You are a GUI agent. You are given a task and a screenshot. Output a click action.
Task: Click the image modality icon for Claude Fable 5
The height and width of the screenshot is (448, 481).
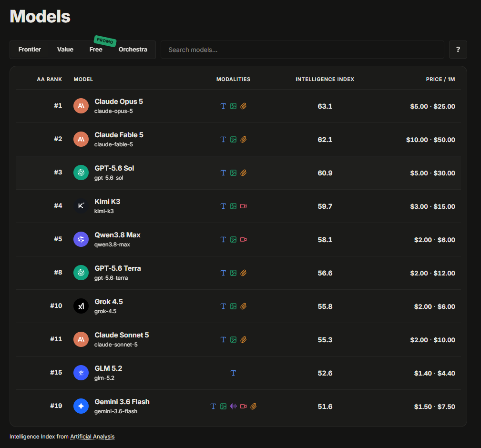pyautogui.click(x=233, y=140)
